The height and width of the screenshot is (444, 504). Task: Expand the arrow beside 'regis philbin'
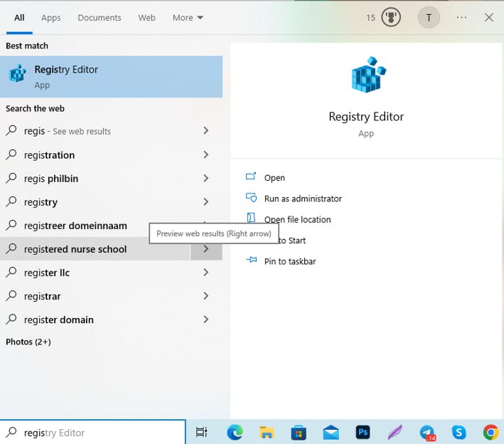pos(206,179)
